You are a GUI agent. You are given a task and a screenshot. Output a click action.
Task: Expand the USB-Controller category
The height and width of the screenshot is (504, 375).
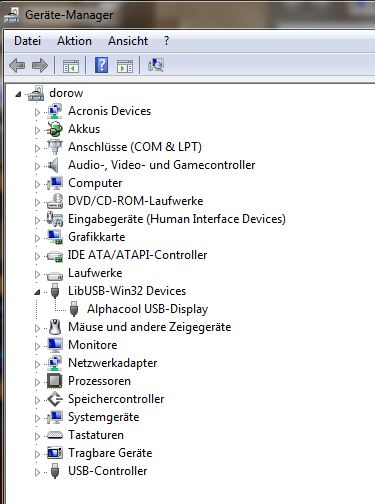[37, 472]
